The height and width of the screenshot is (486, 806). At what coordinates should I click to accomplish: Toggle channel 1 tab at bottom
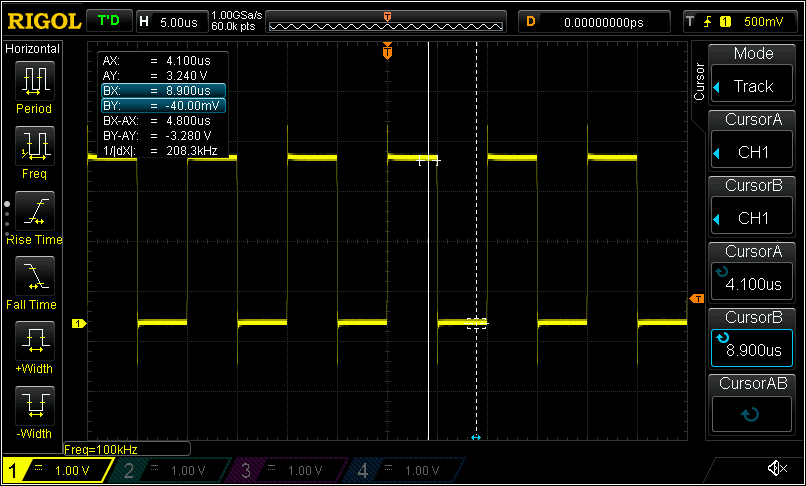point(59,470)
